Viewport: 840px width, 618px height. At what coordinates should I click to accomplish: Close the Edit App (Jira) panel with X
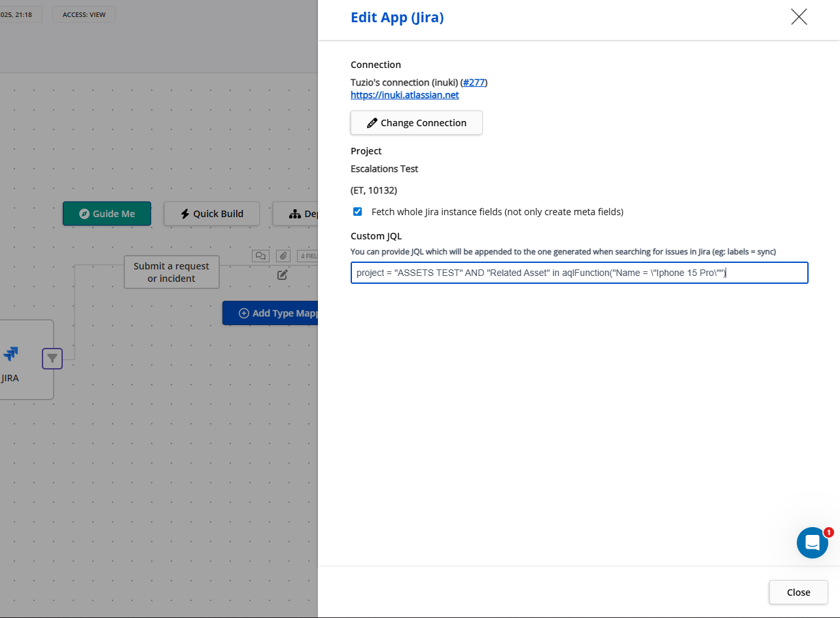point(799,17)
